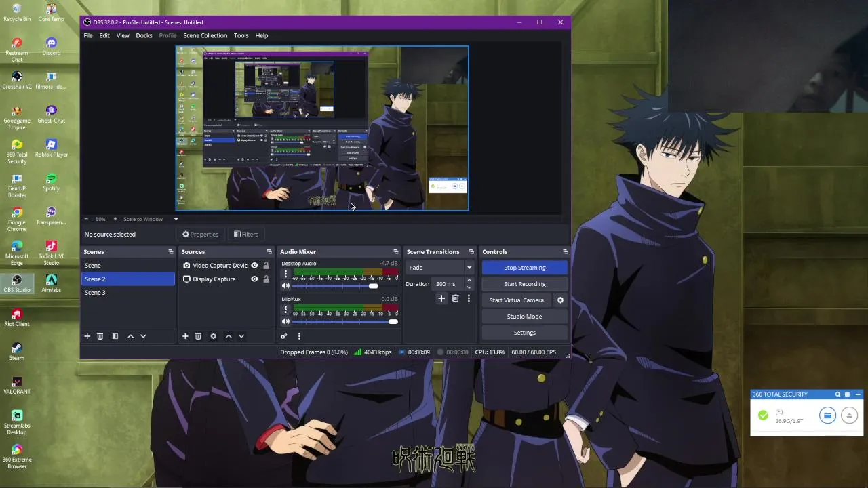Viewport: 868px width, 488px height.
Task: Open the Scene Collection menu
Action: pyautogui.click(x=205, y=35)
